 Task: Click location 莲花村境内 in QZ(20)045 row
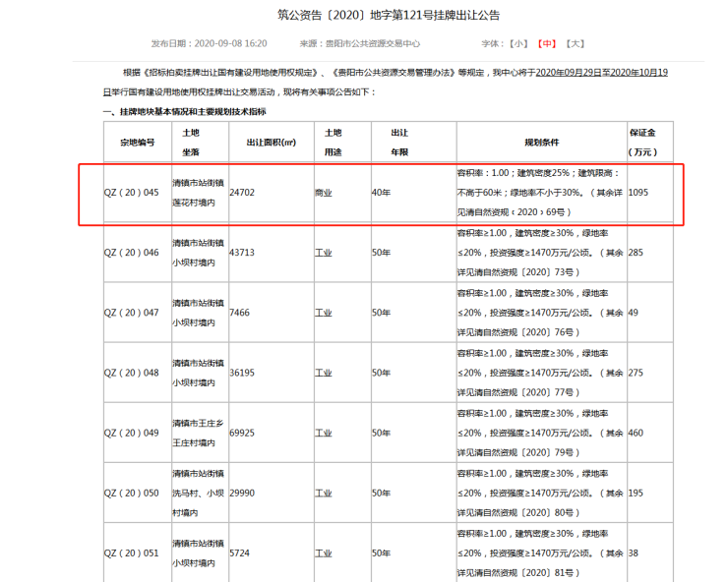[194, 203]
